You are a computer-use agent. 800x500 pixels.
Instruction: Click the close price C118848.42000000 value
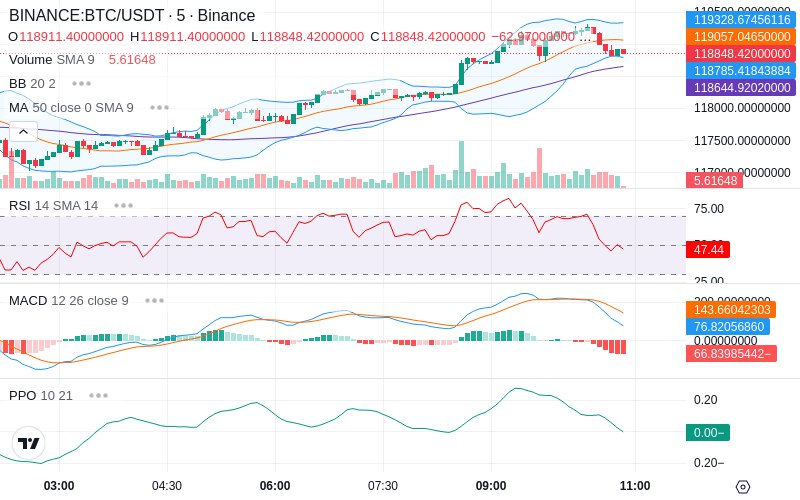[x=428, y=37]
